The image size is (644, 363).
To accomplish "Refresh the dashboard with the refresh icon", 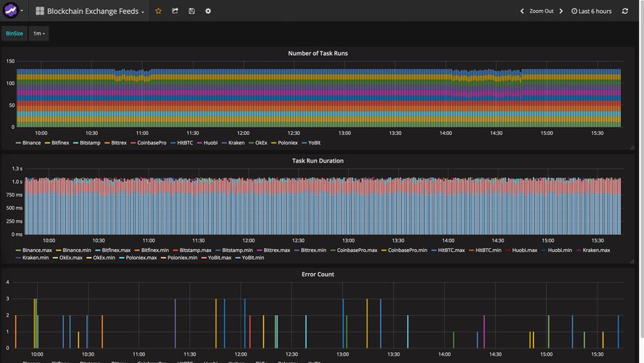I will pyautogui.click(x=625, y=11).
